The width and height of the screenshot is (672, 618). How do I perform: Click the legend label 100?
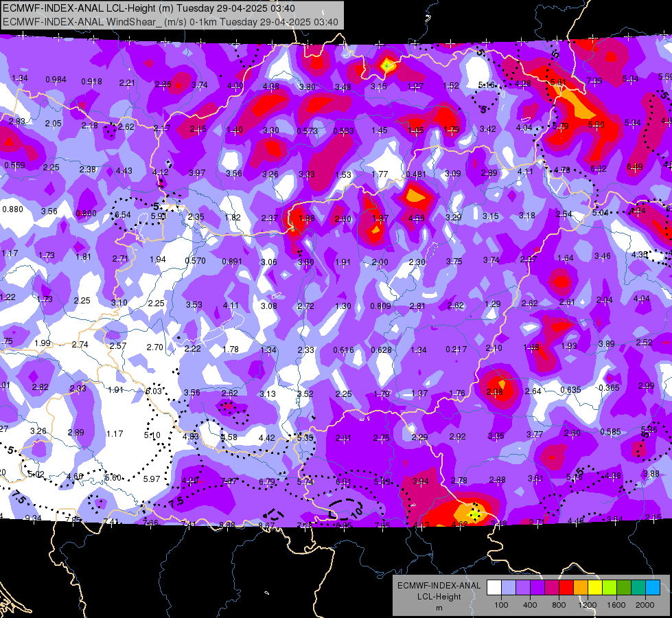pos(501,605)
